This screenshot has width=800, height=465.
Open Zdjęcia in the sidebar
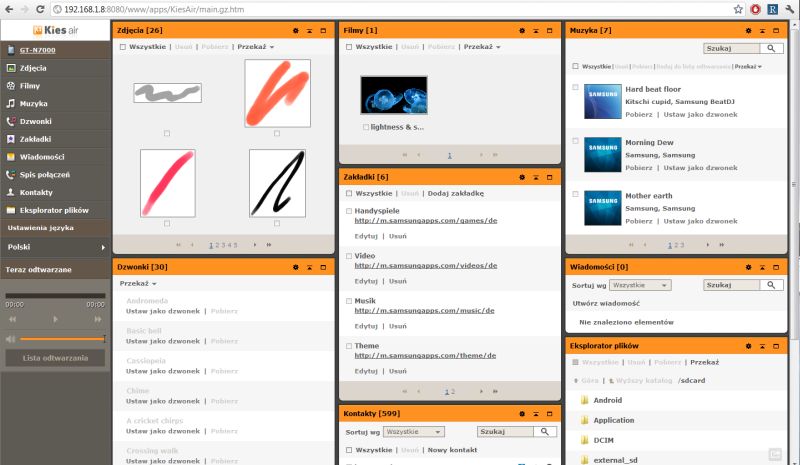click(33, 68)
